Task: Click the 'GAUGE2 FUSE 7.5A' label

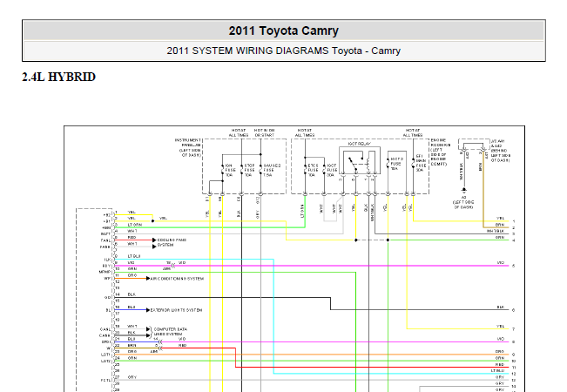Action: click(272, 170)
